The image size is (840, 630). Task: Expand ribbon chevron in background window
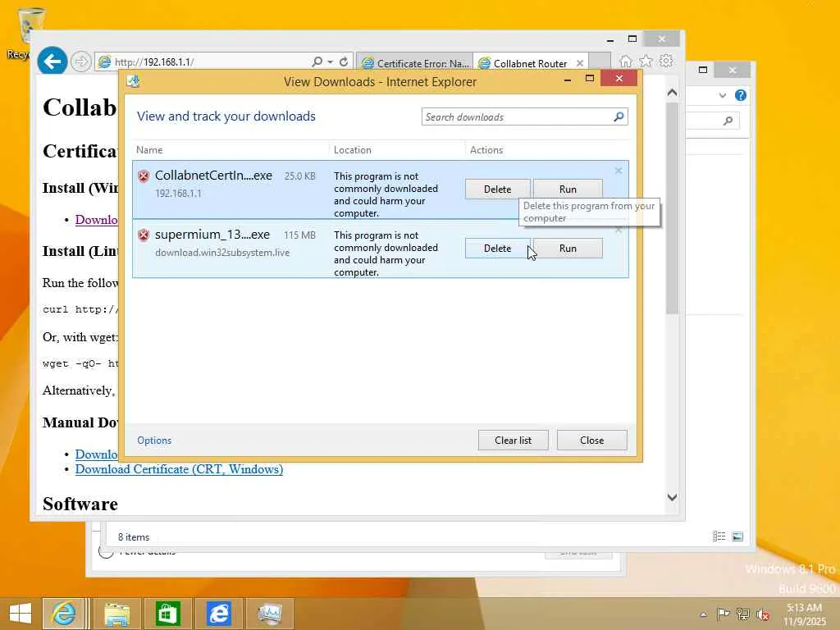tap(723, 95)
